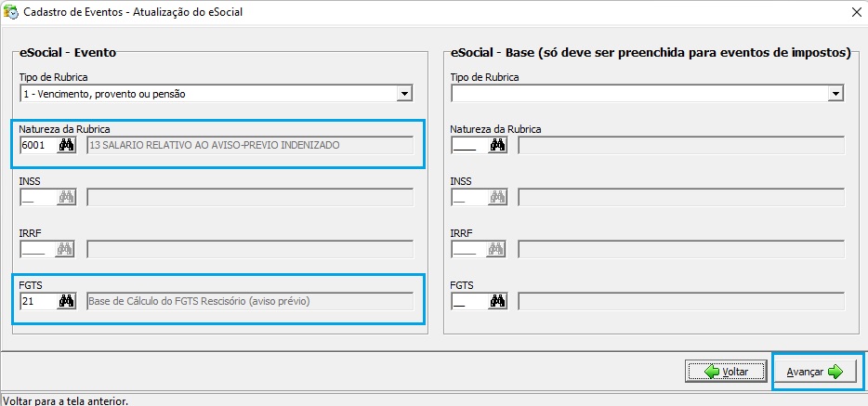This screenshot has width=868, height=406.
Task: Click the INSS code field in Evento panel
Action: point(38,198)
